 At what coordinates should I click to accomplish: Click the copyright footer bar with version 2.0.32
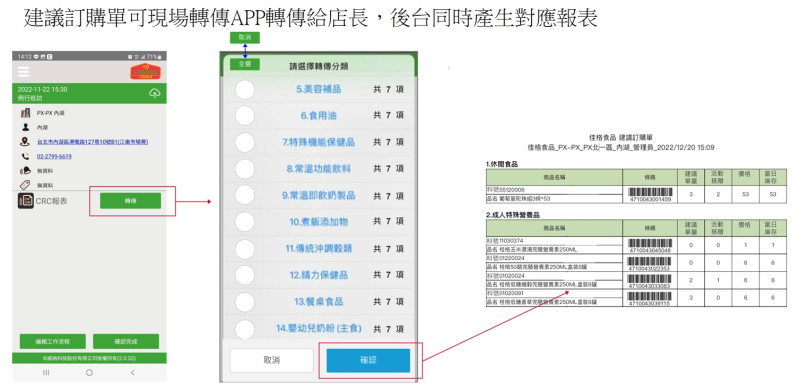click(89, 359)
